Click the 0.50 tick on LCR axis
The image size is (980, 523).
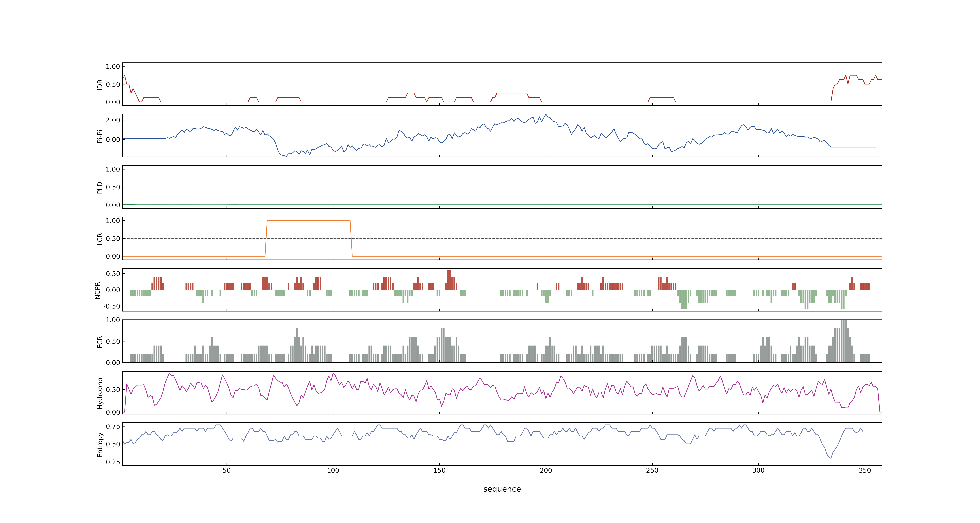point(113,239)
